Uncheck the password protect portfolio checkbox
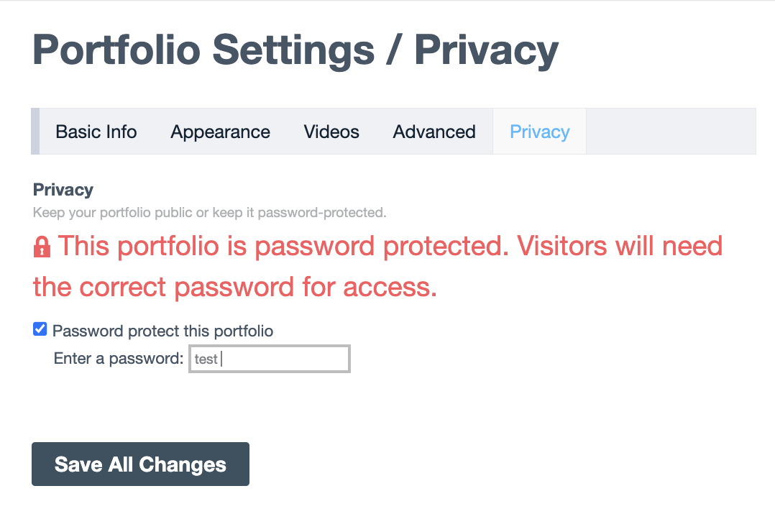Viewport: 775px width, 532px height. tap(40, 329)
